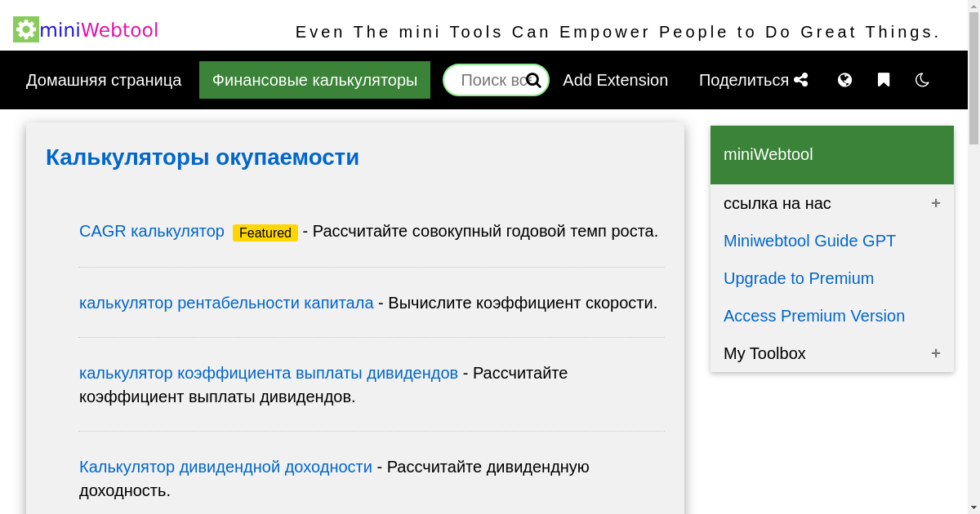Expand the ссылка на нас section
The width and height of the screenshot is (980, 514).
(832, 203)
